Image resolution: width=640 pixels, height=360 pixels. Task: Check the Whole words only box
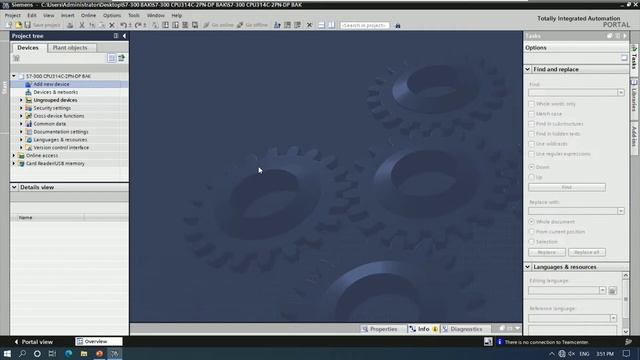click(x=531, y=104)
